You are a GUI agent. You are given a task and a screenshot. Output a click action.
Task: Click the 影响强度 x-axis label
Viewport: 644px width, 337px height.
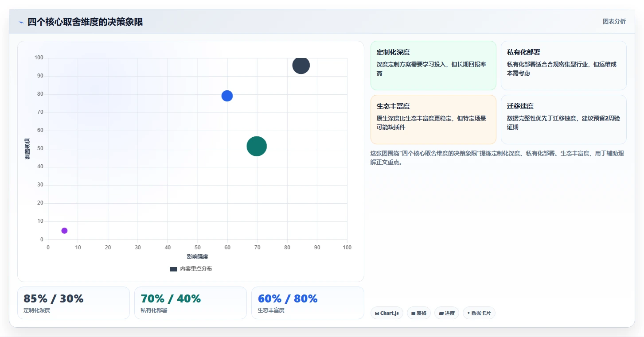pyautogui.click(x=197, y=257)
